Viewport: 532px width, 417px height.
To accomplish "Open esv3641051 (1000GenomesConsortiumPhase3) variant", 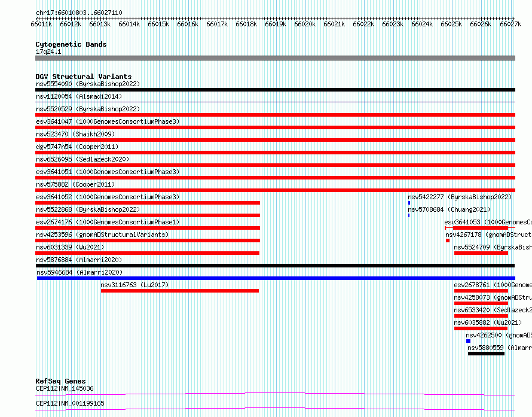I will [x=108, y=172].
